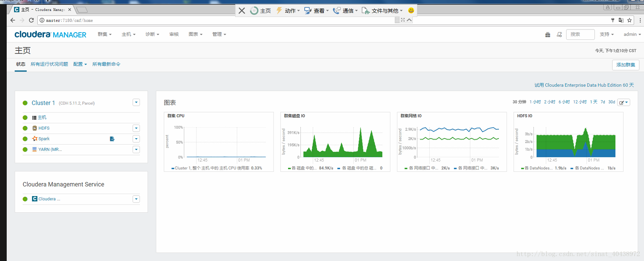Viewport: 644px width, 261px height.
Task: Open 文件与其他 menu in remote toolbar
Action: pos(382,11)
